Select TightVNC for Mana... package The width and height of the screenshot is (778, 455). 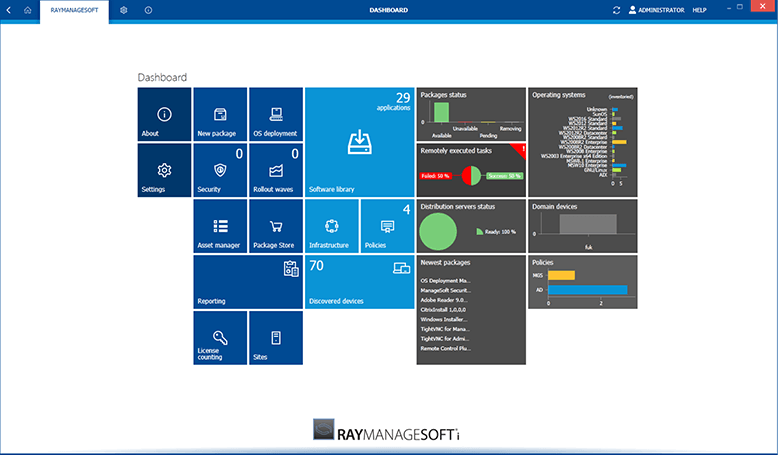click(x=445, y=329)
